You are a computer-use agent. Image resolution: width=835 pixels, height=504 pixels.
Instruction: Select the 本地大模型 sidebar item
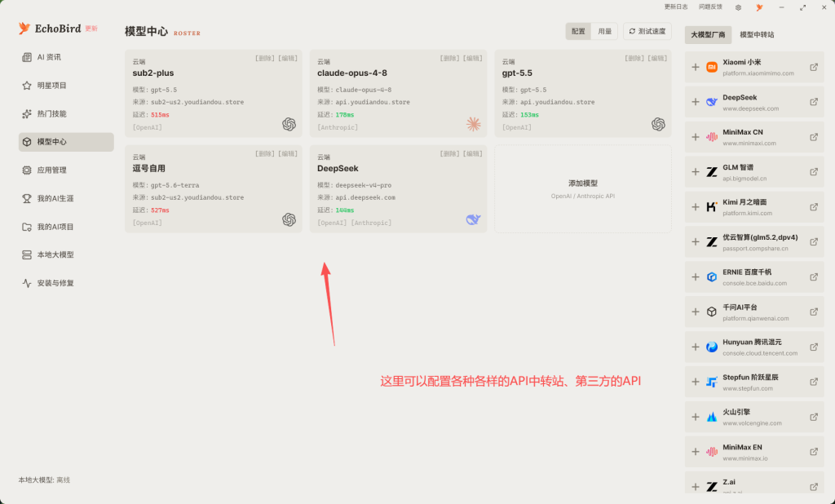click(x=66, y=254)
